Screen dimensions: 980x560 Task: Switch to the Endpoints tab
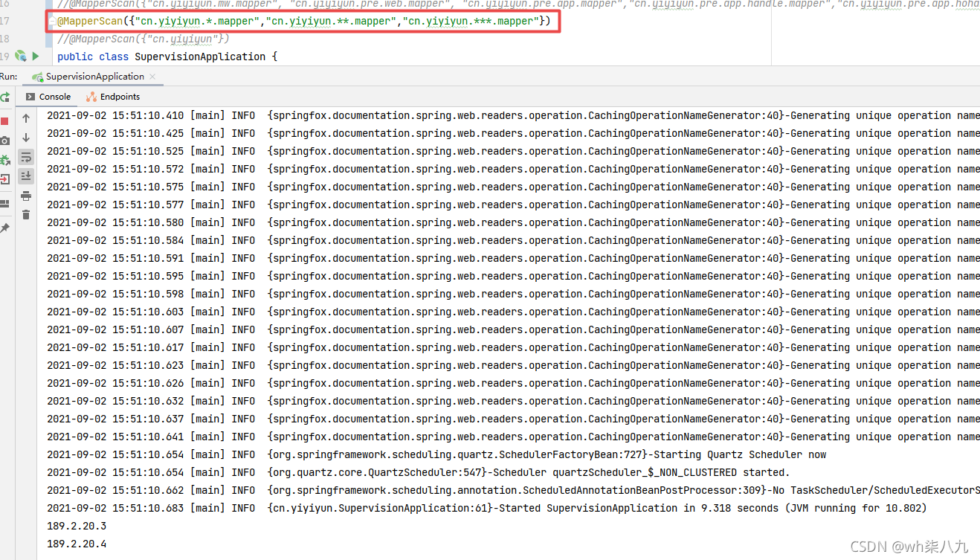(112, 97)
